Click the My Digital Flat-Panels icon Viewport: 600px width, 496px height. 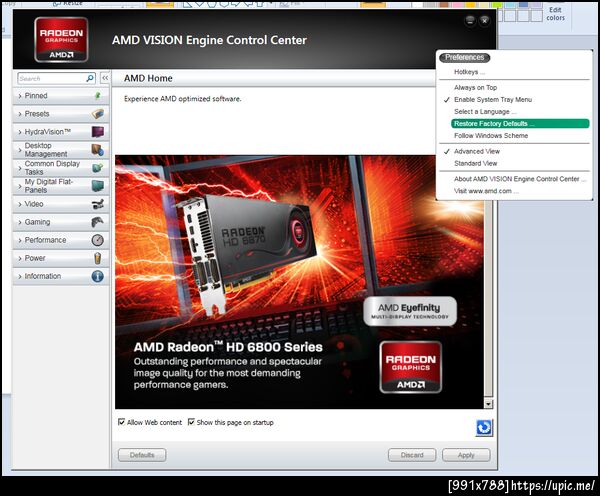pos(98,186)
